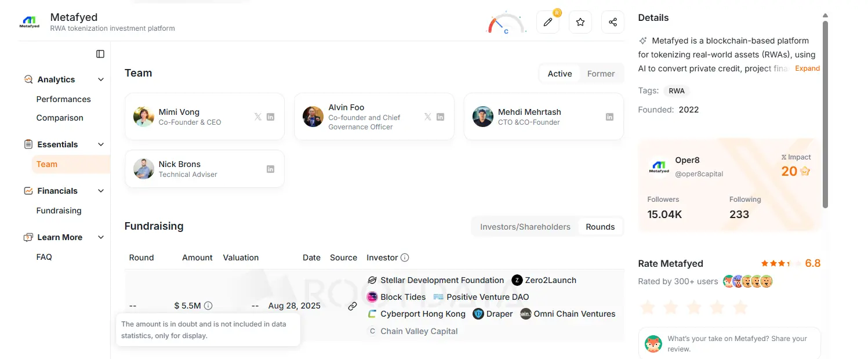Click the RWA tag
Viewport: 868px width, 359px height.
[677, 91]
